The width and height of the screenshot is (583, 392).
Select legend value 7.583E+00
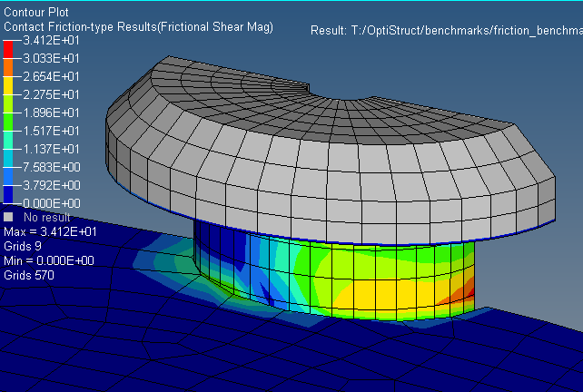coord(52,167)
